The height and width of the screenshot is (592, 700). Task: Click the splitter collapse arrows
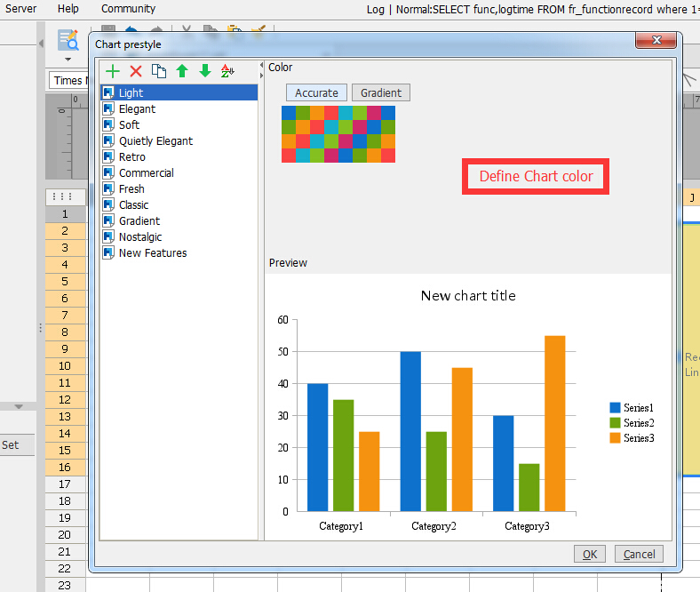[x=261, y=70]
